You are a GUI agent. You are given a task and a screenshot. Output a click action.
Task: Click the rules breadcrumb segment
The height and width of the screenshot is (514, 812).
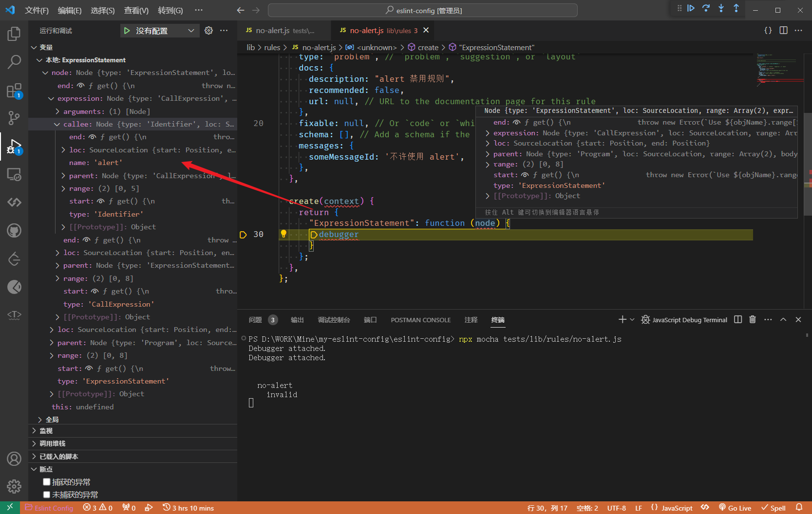pos(272,47)
